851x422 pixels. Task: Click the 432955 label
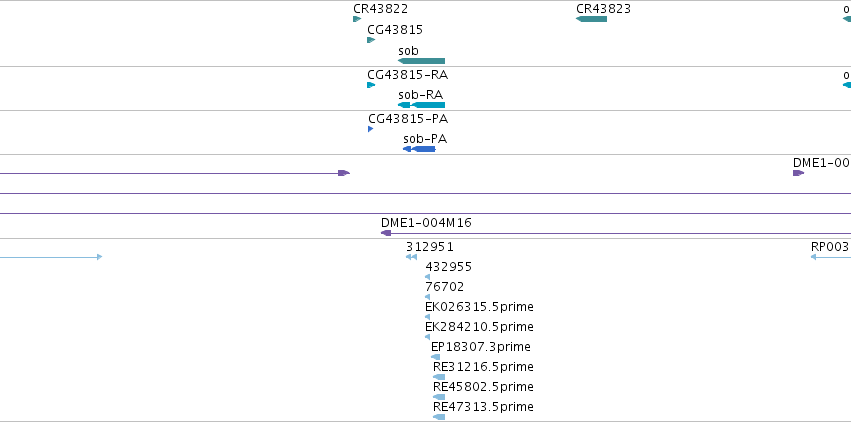(449, 267)
